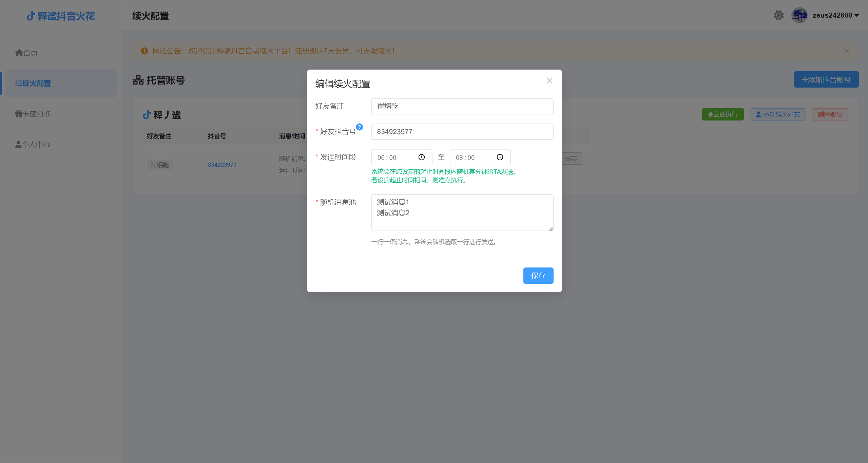Screen dimensions: 868x463
Task: Save the configuration with 保存
Action: 538,276
